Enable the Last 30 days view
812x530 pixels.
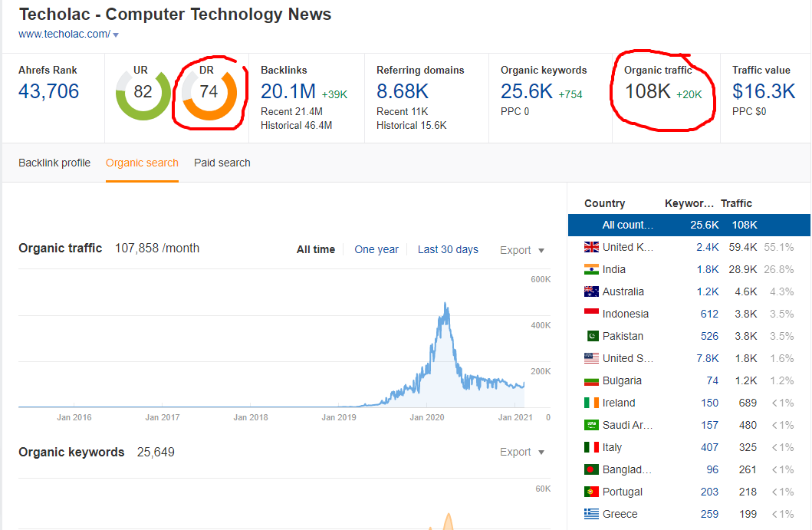tap(448, 249)
